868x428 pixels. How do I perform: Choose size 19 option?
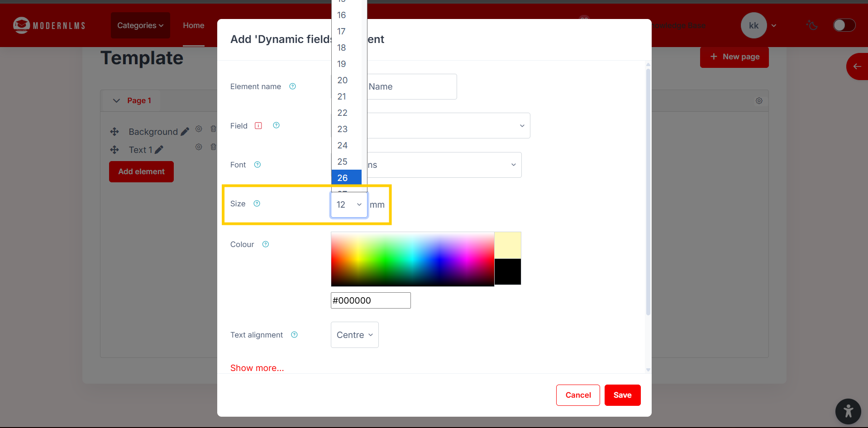[347, 64]
